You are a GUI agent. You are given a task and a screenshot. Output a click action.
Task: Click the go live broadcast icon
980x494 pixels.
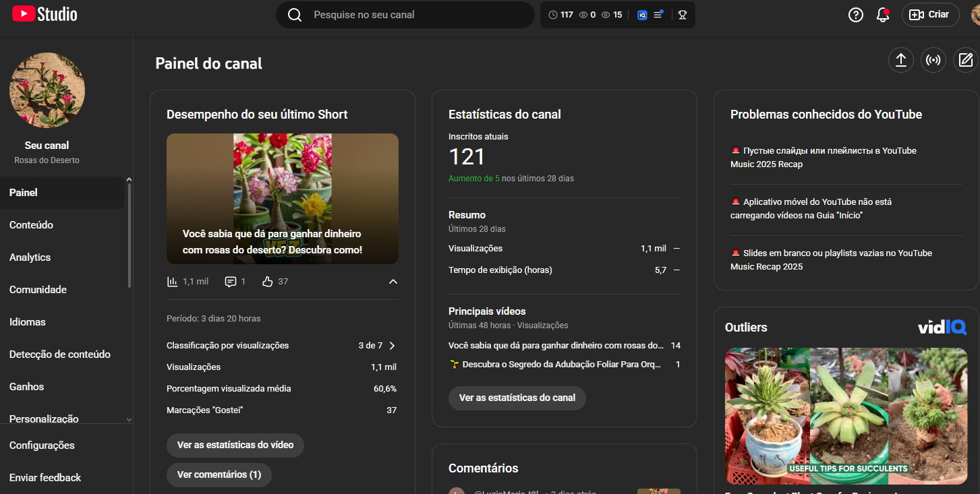tap(933, 60)
